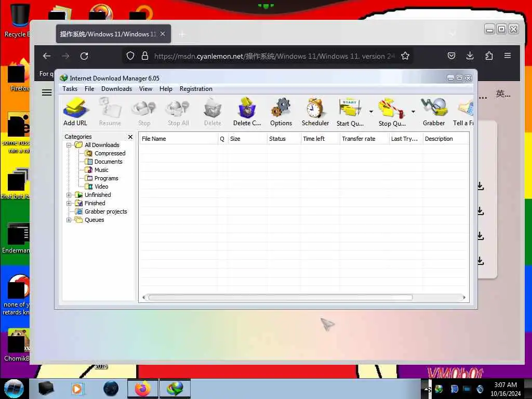This screenshot has height=399, width=532.
Task: Select the Music category
Action: [101, 170]
